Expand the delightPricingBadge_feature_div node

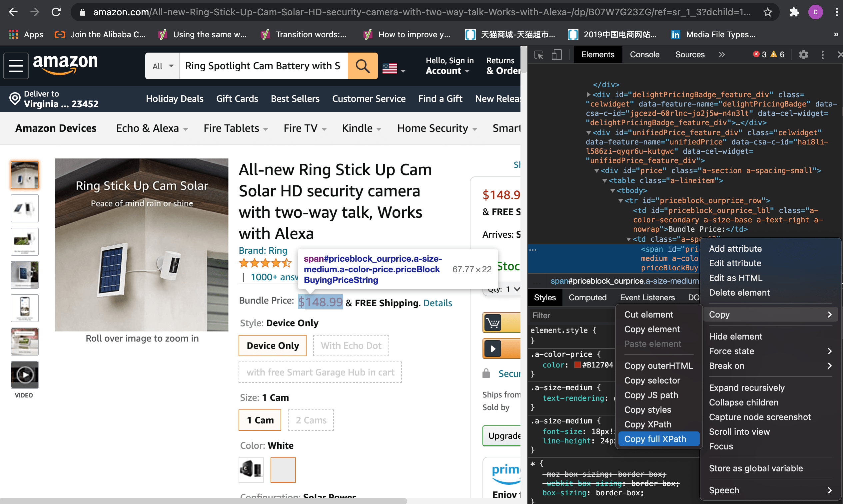click(588, 95)
